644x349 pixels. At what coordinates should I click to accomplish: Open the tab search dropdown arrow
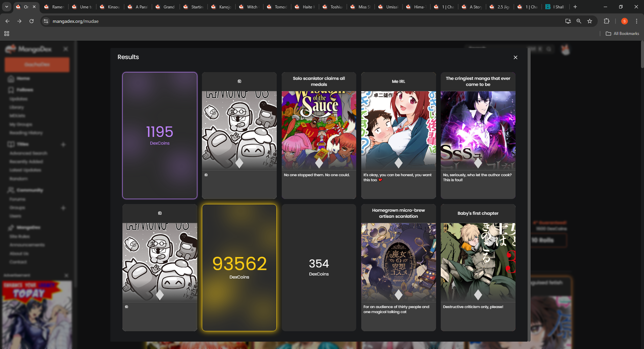(7, 7)
